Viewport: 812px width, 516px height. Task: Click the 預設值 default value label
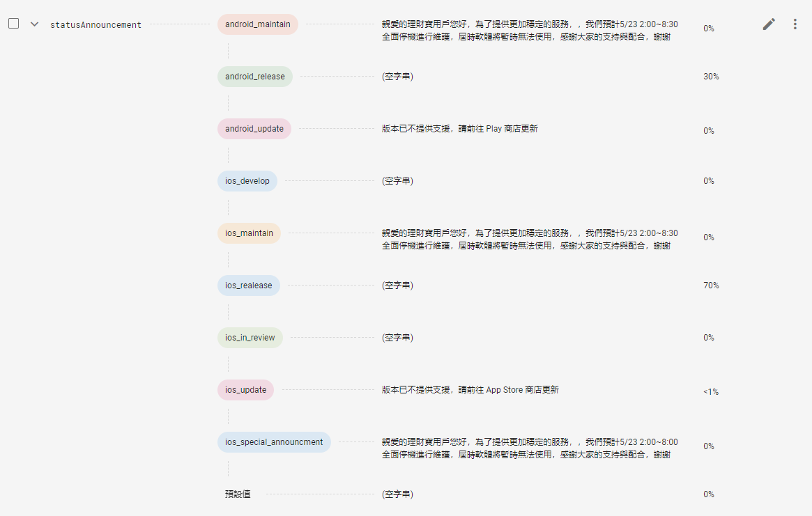(238, 494)
